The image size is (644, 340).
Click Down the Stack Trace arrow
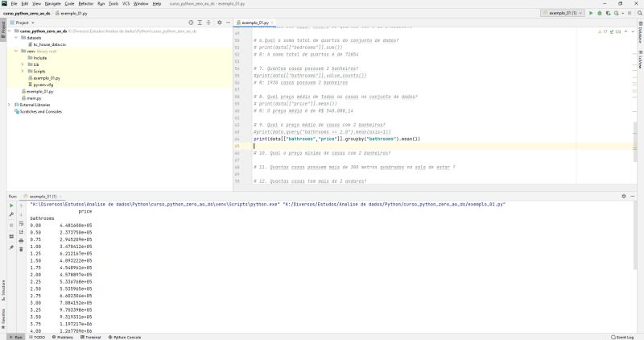(x=22, y=214)
